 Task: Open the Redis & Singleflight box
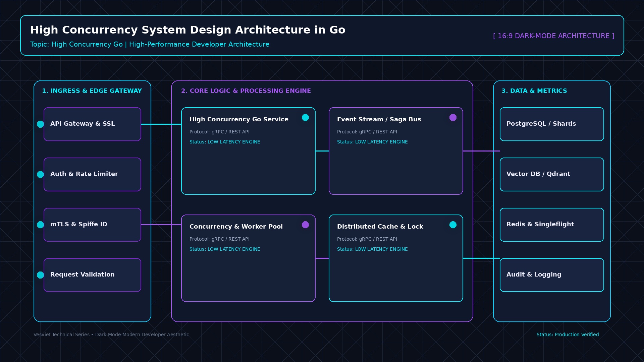[x=552, y=225]
